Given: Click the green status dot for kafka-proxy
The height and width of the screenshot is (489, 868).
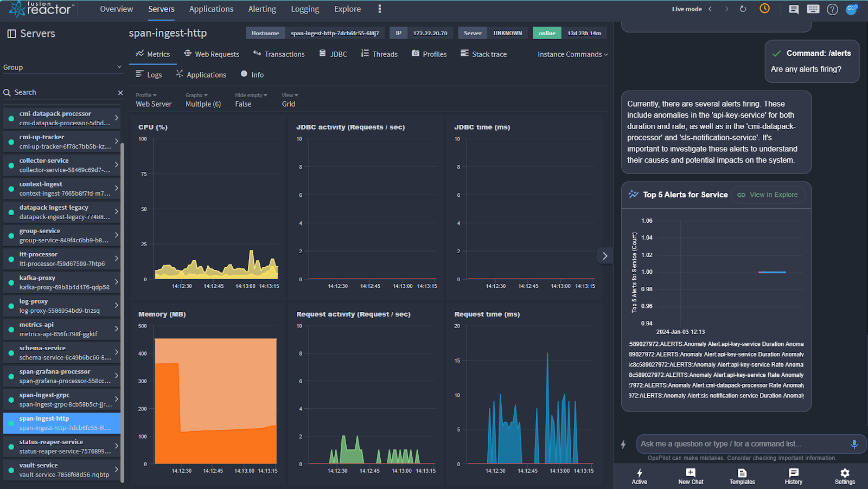Looking at the screenshot, I should (11, 282).
